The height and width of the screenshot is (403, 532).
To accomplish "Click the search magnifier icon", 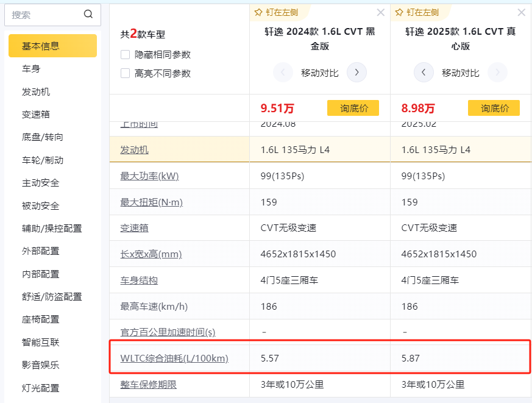I will tap(88, 14).
